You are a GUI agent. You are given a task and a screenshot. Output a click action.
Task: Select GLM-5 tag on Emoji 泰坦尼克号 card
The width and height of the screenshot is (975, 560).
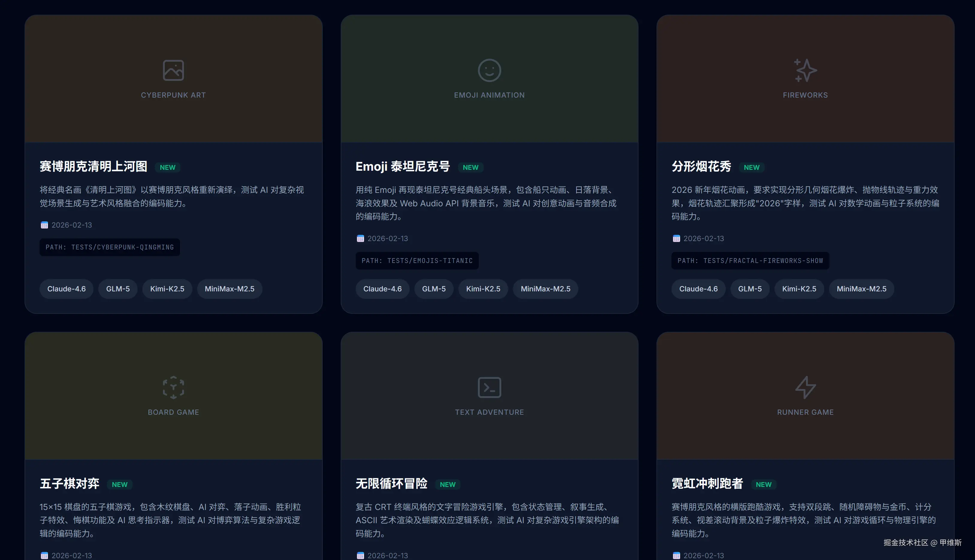click(434, 289)
